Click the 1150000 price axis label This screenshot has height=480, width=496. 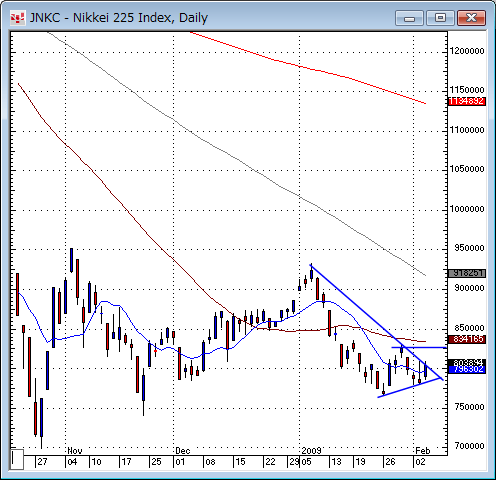(x=467, y=90)
